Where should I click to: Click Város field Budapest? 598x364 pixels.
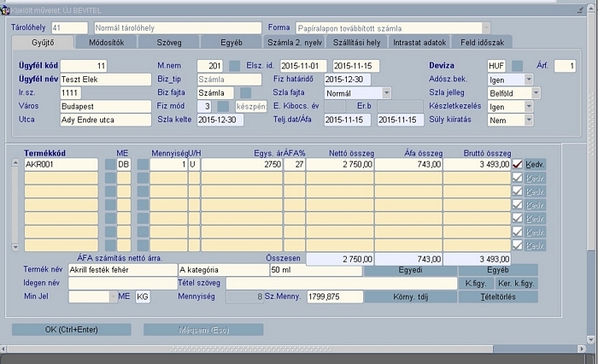(x=106, y=107)
